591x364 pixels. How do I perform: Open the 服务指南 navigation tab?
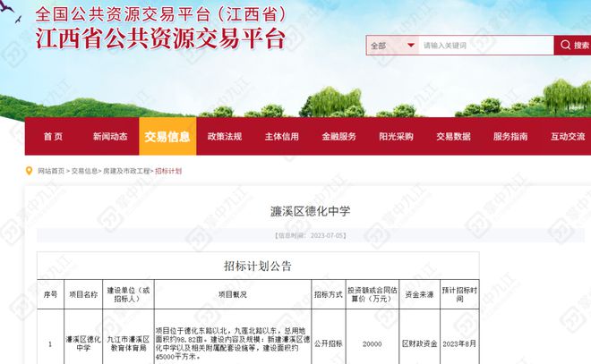click(510, 136)
